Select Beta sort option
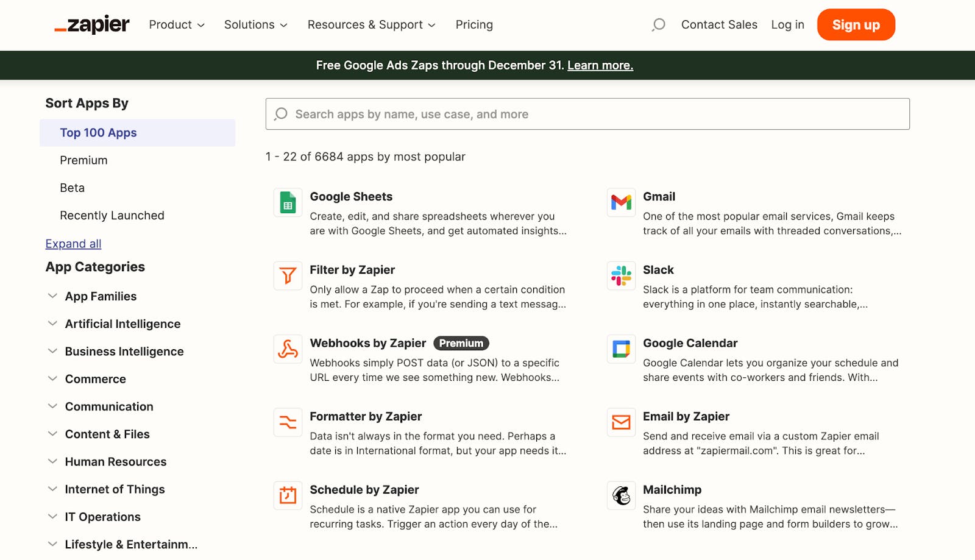975x560 pixels. pyautogui.click(x=72, y=188)
